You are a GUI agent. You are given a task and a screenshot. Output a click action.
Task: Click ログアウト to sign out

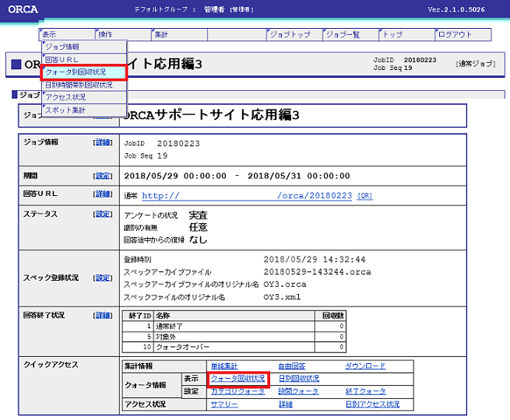pyautogui.click(x=463, y=34)
